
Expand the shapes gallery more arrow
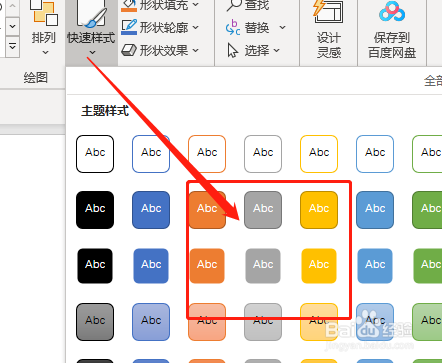pyautogui.click(x=13, y=46)
